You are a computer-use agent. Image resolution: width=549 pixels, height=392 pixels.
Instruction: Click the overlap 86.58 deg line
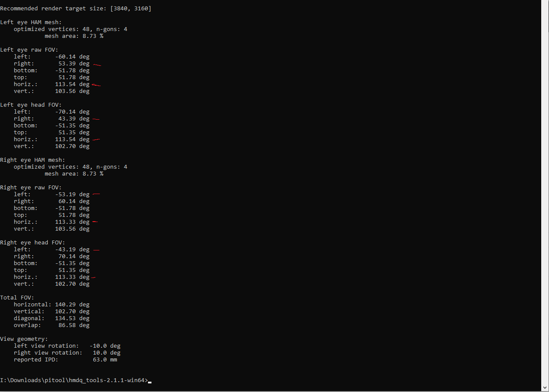(x=52, y=325)
